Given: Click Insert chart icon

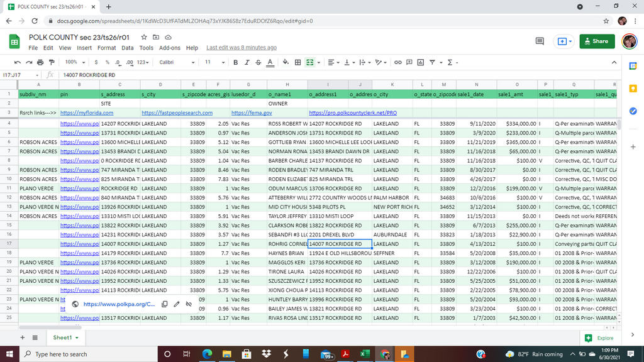Looking at the screenshot, I should (x=421, y=62).
